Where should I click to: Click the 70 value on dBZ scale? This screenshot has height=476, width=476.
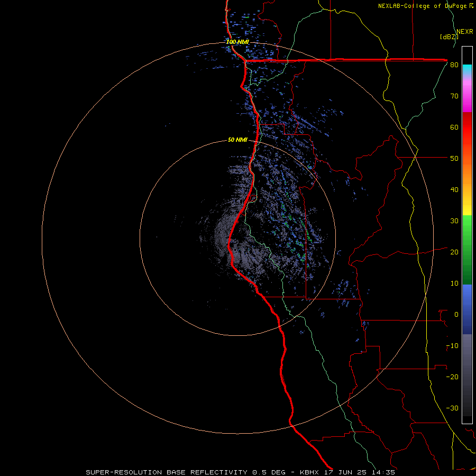tap(454, 96)
